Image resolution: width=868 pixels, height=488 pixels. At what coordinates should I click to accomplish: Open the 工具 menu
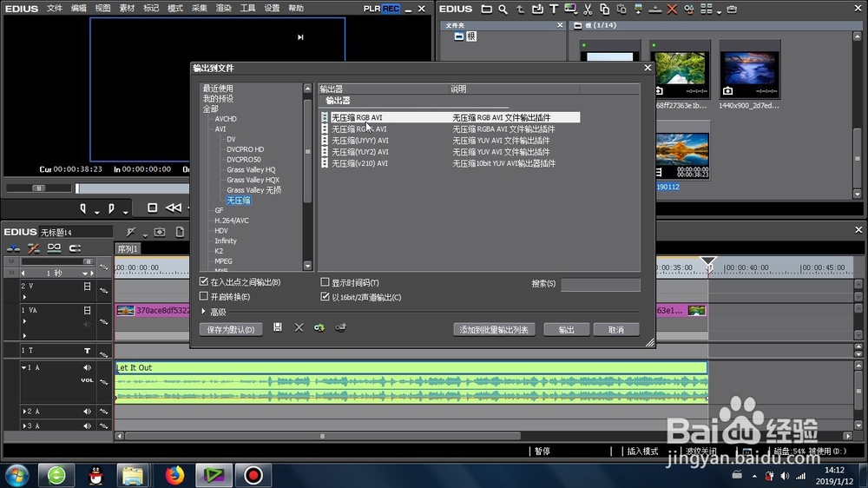point(247,9)
